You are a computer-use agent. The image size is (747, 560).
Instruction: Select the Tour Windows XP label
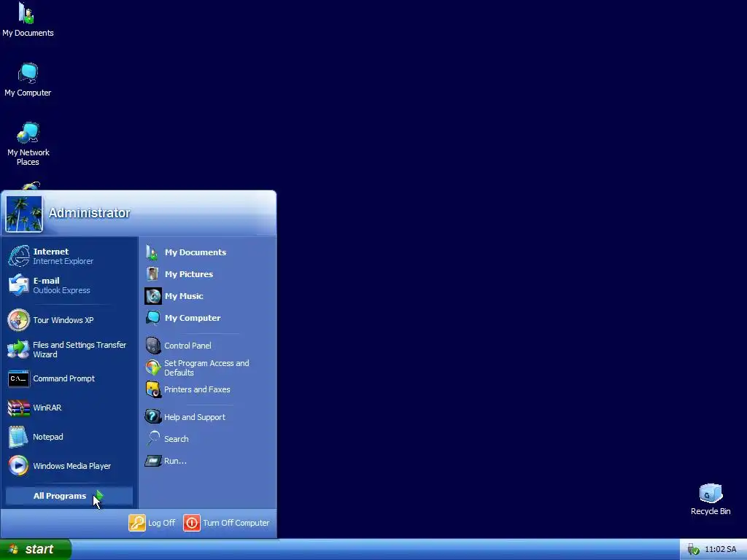pos(63,321)
